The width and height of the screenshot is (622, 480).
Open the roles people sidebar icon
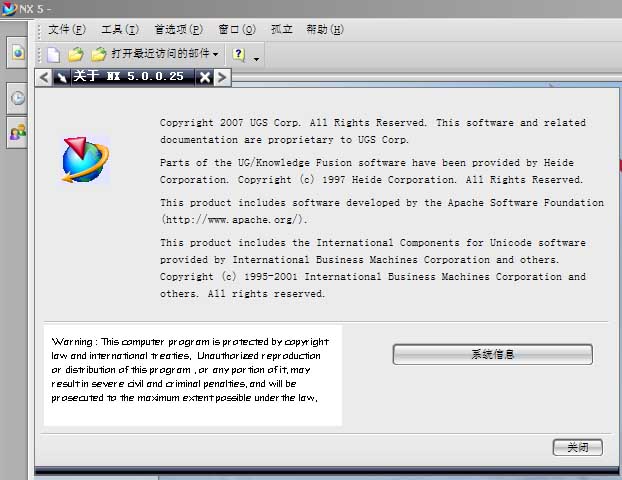point(17,132)
